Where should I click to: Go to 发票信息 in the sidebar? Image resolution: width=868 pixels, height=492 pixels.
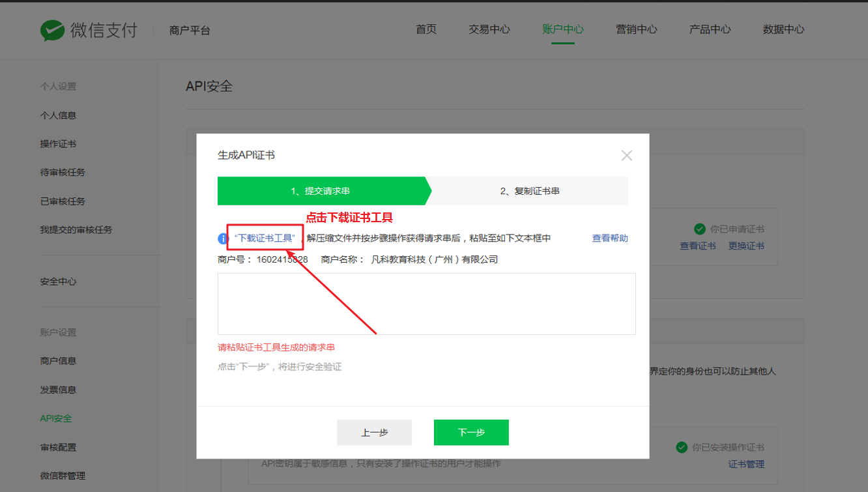pos(59,390)
